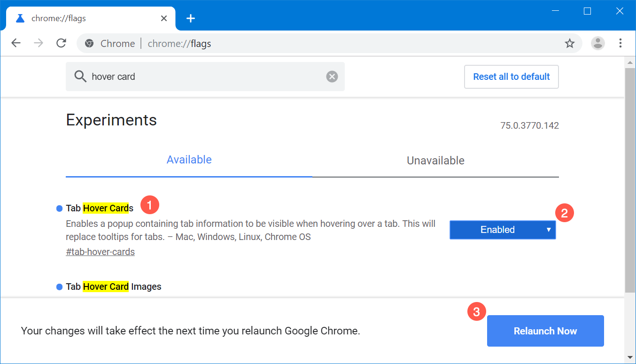Image resolution: width=636 pixels, height=364 pixels.
Task: Clear the hover card search query
Action: point(332,76)
